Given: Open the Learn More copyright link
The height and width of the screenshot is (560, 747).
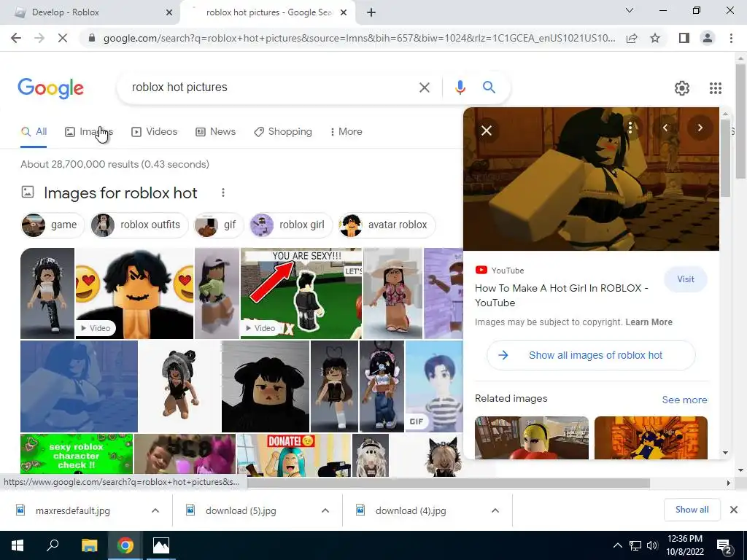Looking at the screenshot, I should (x=649, y=322).
